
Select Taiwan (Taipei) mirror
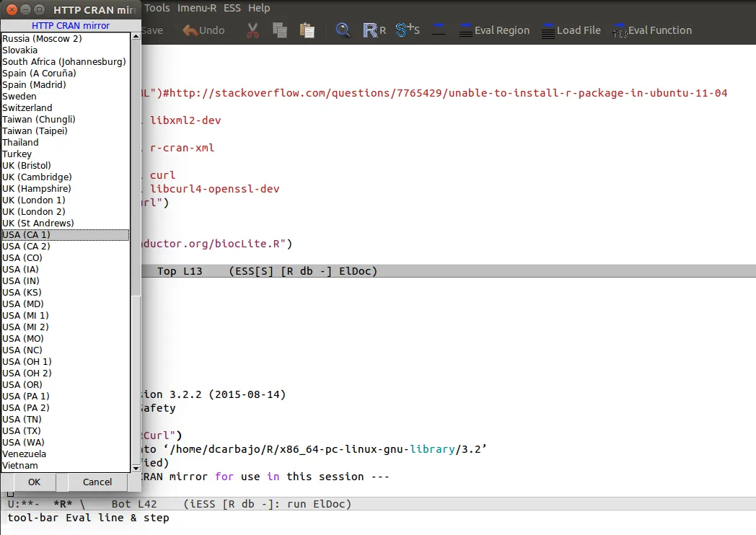[66, 131]
